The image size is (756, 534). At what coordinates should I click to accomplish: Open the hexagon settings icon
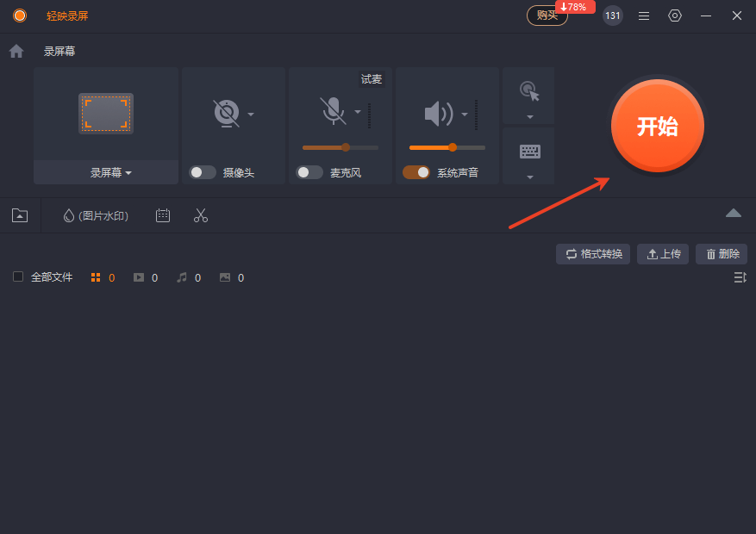pos(674,16)
